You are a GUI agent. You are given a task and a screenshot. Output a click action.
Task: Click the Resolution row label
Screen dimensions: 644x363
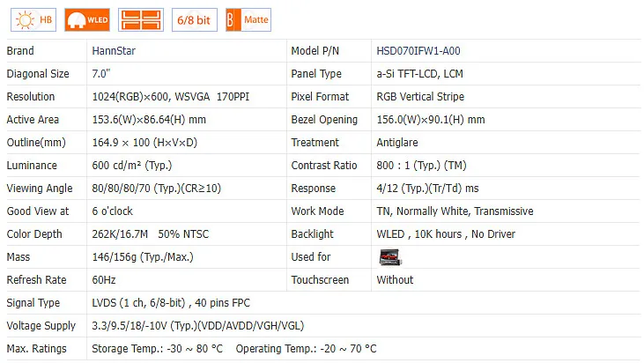30,97
